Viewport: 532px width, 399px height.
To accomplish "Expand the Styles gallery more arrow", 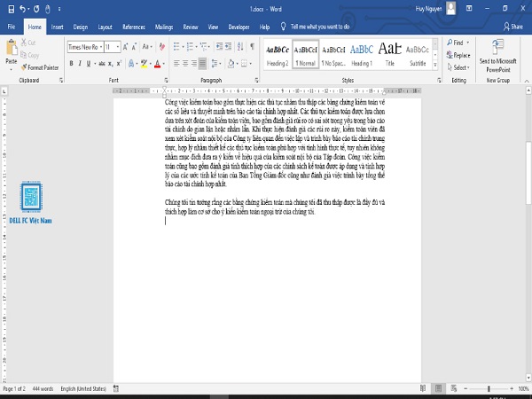I will pyautogui.click(x=435, y=65).
